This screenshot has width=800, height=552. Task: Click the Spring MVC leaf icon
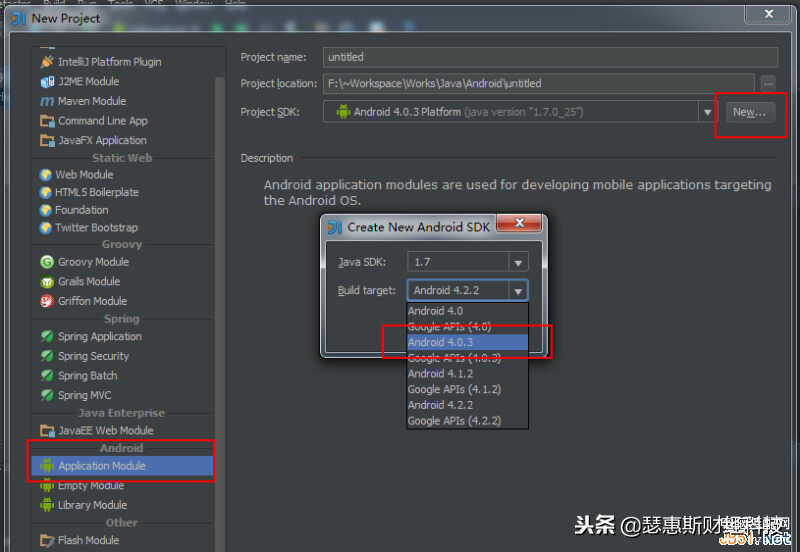[47, 395]
